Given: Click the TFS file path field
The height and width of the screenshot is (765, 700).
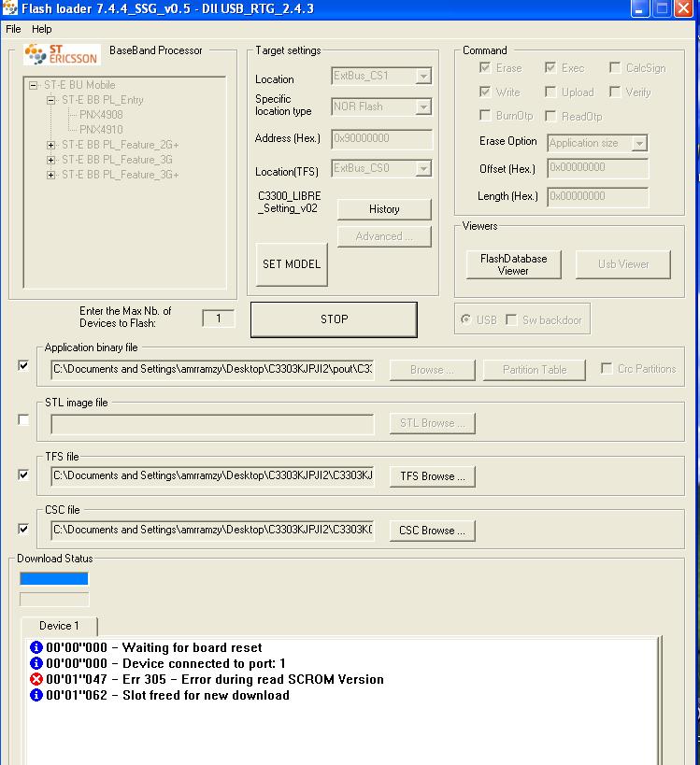Looking at the screenshot, I should 212,475.
